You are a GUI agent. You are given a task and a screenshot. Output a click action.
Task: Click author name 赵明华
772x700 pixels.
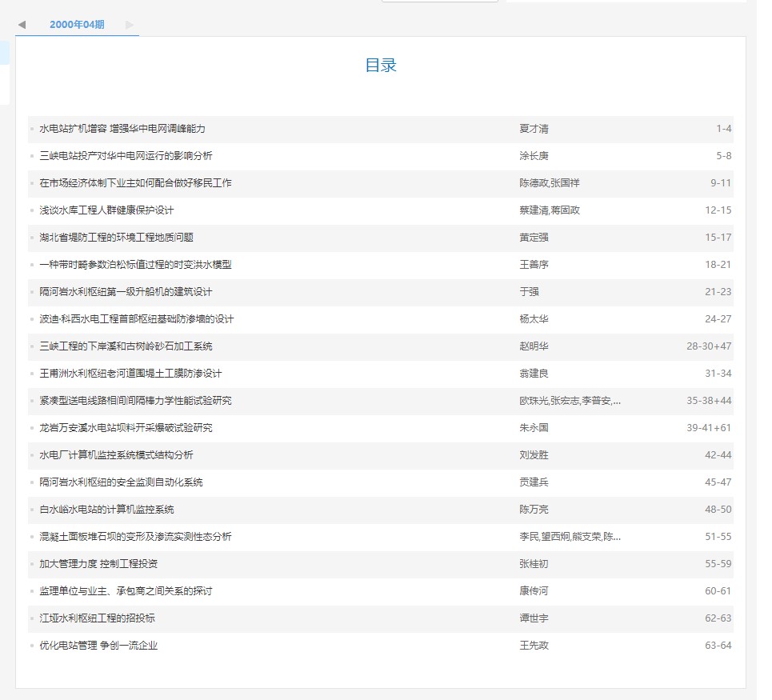click(x=534, y=346)
